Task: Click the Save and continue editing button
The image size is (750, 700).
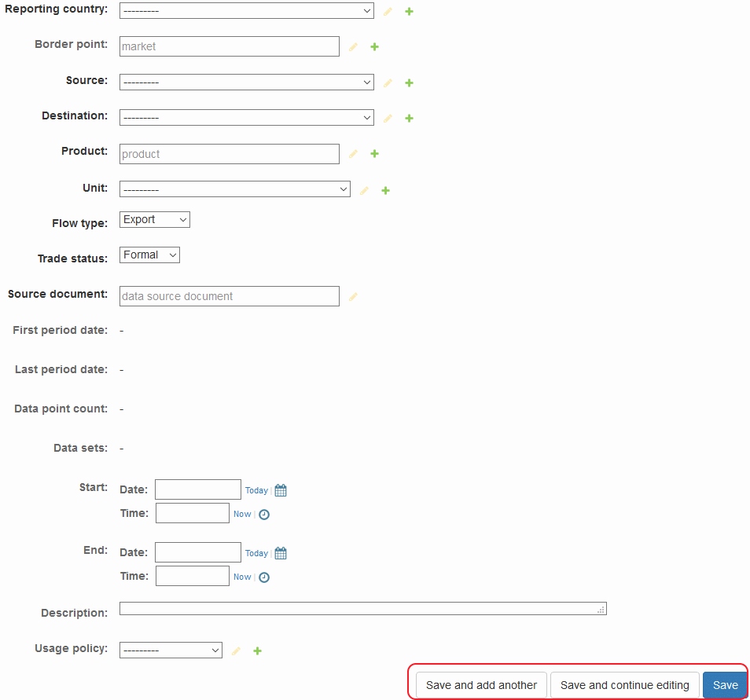Action: [625, 685]
